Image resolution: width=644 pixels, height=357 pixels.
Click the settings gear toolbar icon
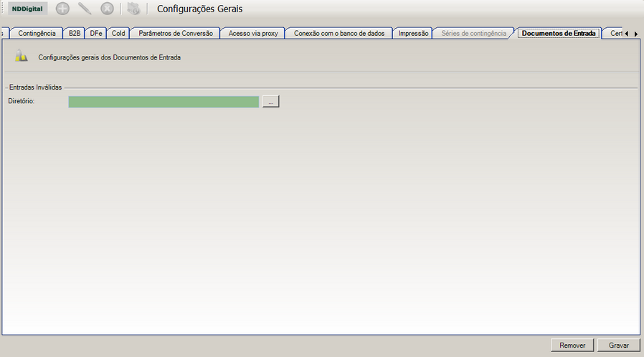pos(133,9)
